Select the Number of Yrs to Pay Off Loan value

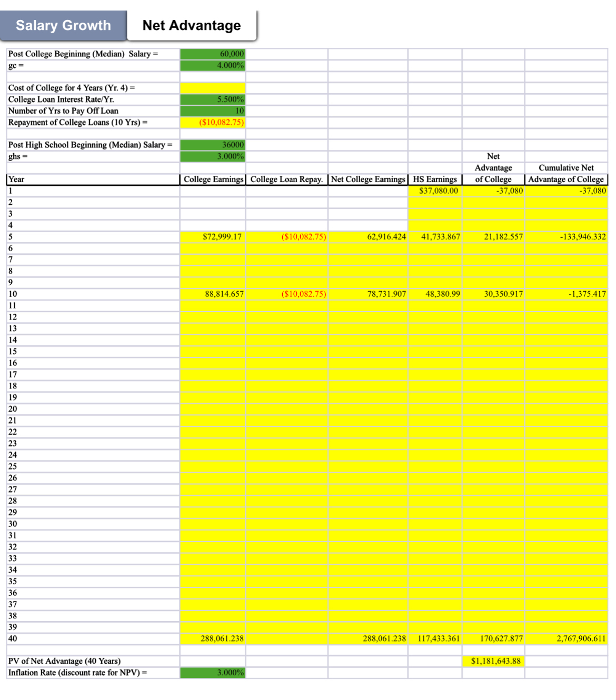click(213, 111)
